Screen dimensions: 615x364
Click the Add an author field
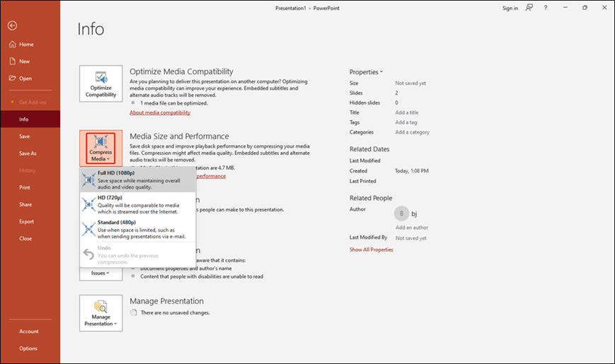pos(412,228)
